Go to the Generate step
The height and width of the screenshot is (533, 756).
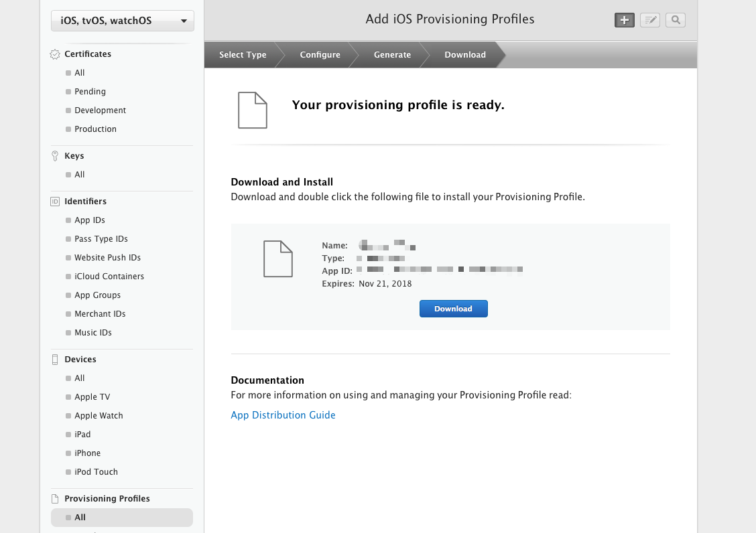[x=392, y=55]
